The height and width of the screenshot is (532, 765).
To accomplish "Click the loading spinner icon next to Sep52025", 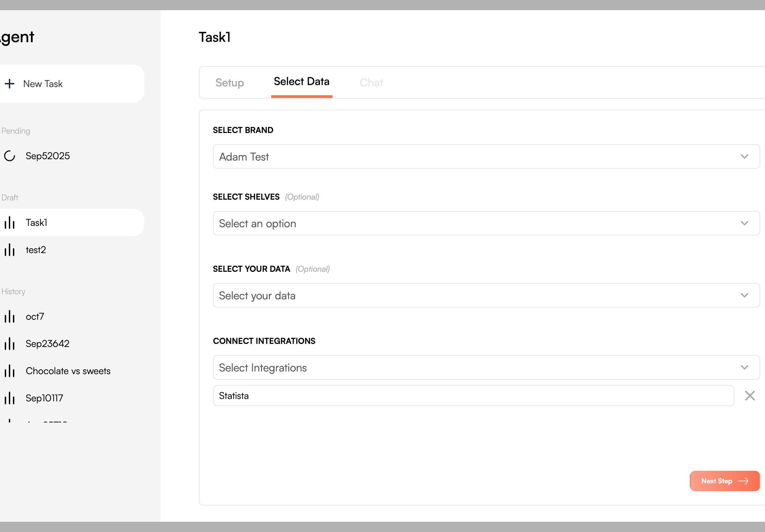I will tap(10, 156).
